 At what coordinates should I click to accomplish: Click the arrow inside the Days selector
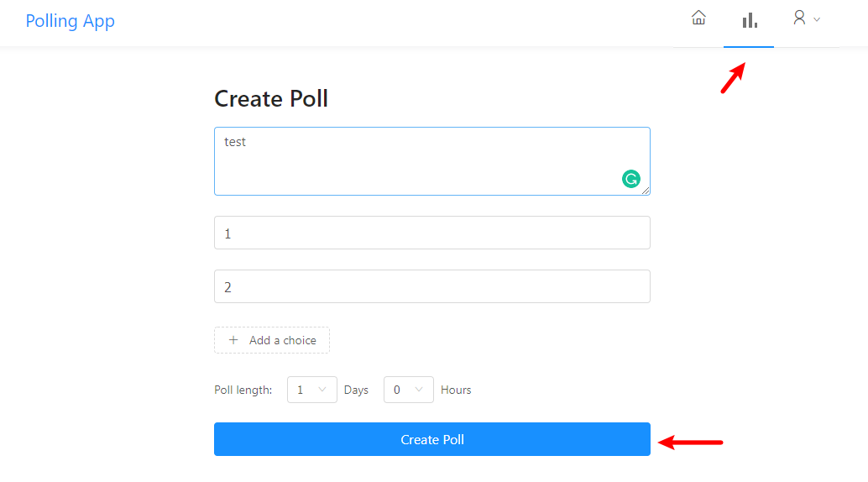pyautogui.click(x=322, y=390)
